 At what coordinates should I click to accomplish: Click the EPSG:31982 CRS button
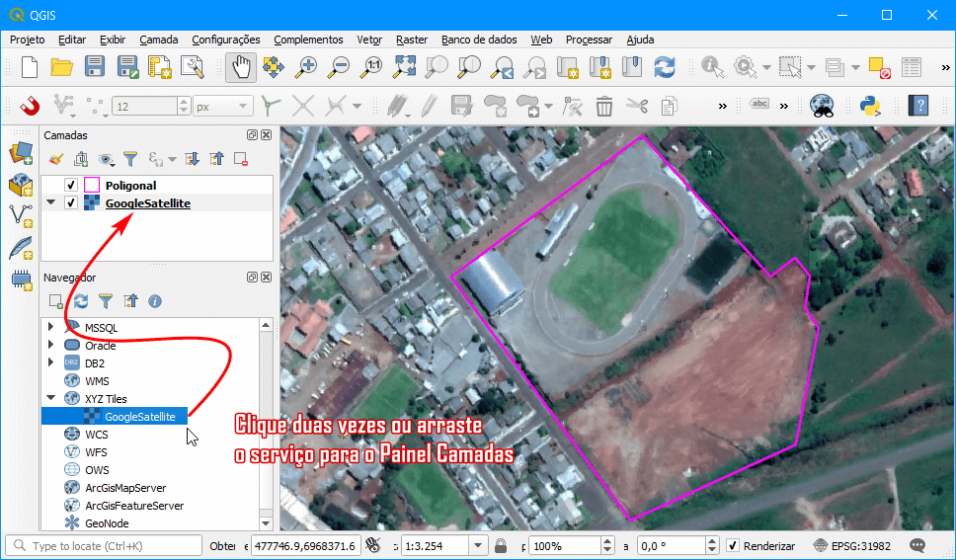click(853, 546)
